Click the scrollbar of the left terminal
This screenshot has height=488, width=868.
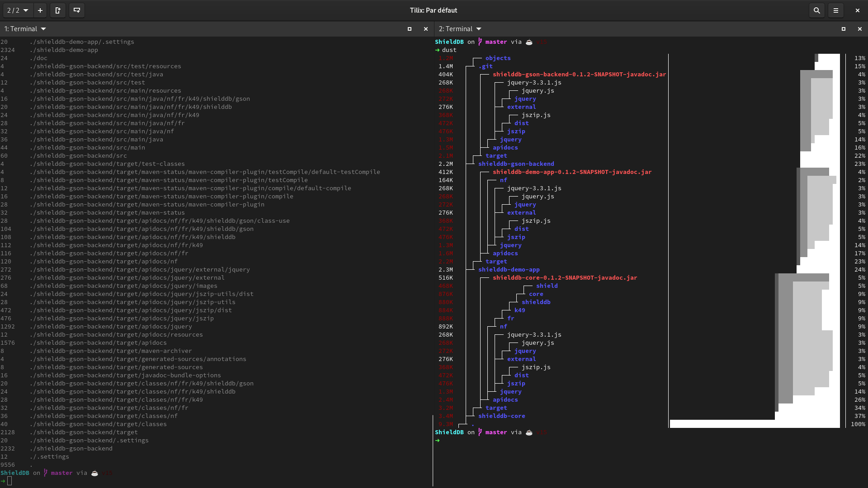pyautogui.click(x=433, y=450)
